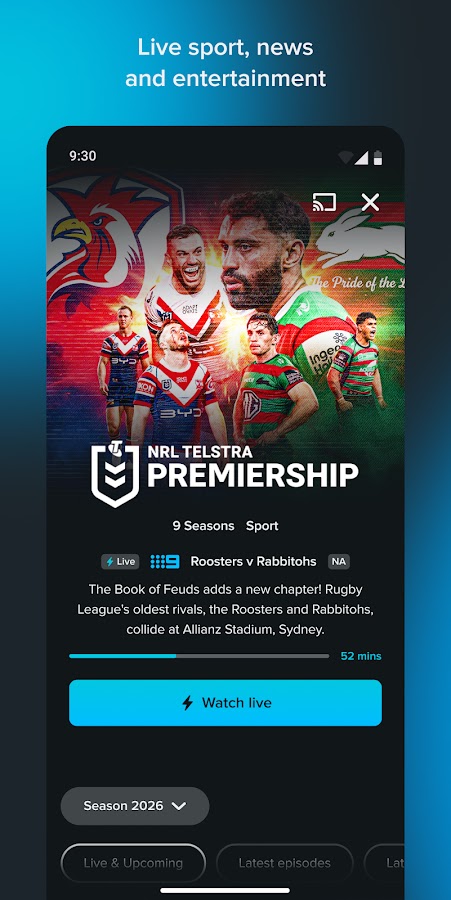The height and width of the screenshot is (900, 451).
Task: Tap the Wi-Fi status icon
Action: tap(345, 158)
